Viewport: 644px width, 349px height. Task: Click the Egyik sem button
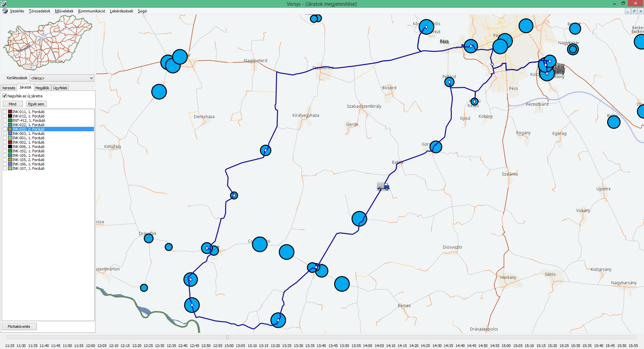[36, 104]
